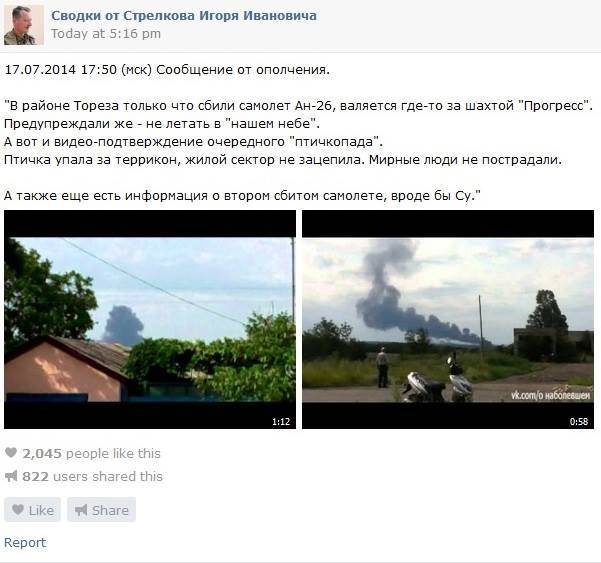601x563 pixels.
Task: Click the author's profile avatar photo
Action: (x=24, y=25)
